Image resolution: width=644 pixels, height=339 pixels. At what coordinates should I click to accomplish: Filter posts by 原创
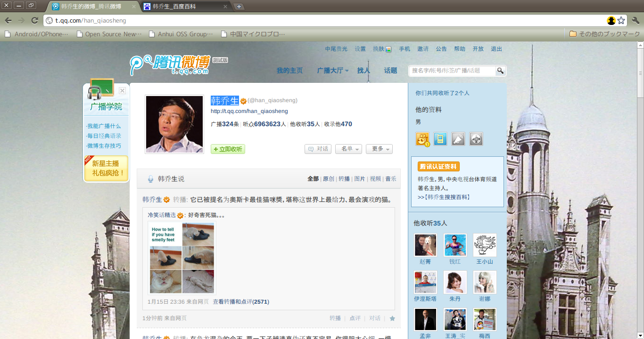point(329,179)
